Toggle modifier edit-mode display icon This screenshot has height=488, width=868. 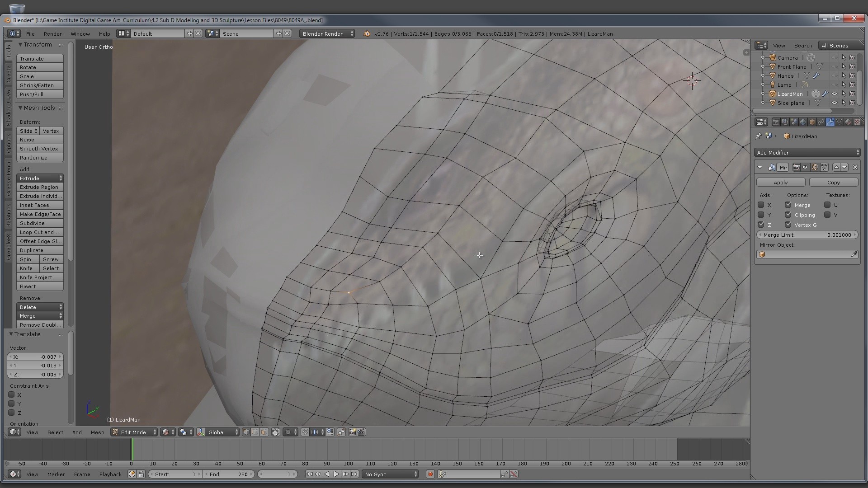[815, 167]
